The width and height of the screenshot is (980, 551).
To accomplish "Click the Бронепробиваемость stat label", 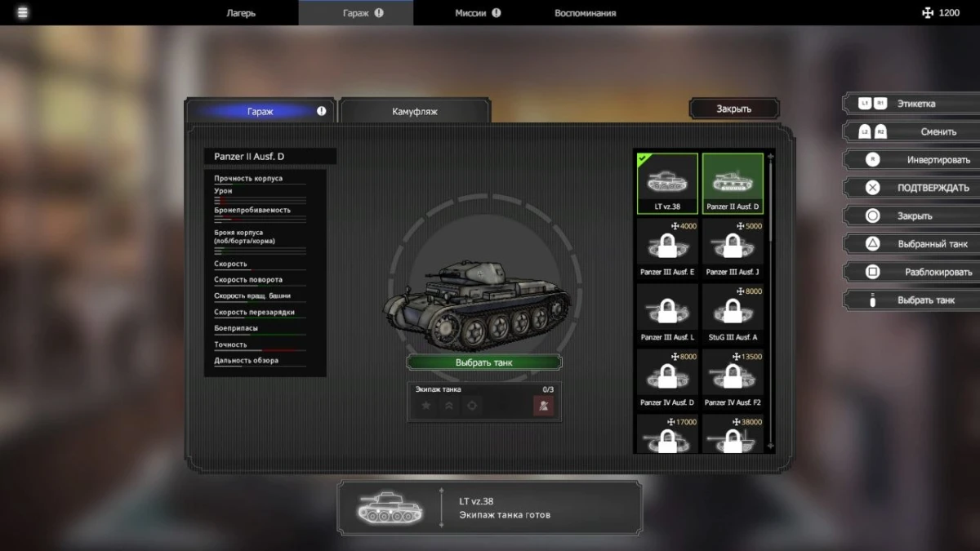I will coord(252,210).
